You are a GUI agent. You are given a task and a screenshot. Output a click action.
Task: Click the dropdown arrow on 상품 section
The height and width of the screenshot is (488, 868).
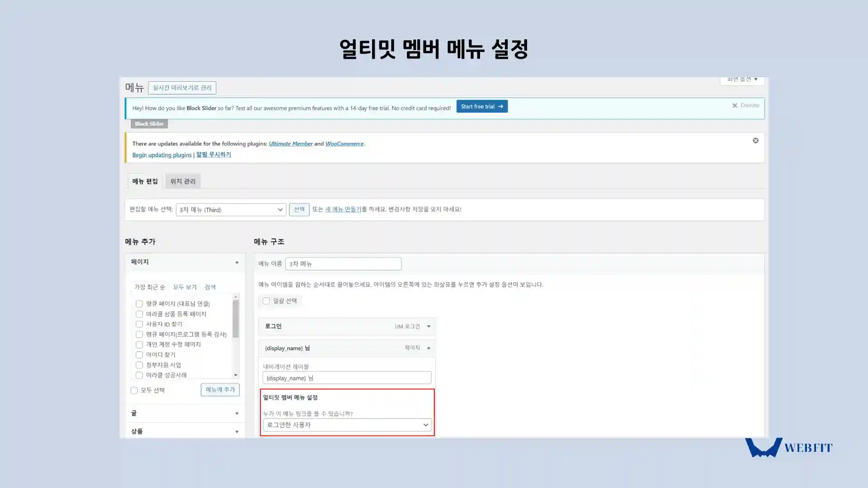click(236, 432)
